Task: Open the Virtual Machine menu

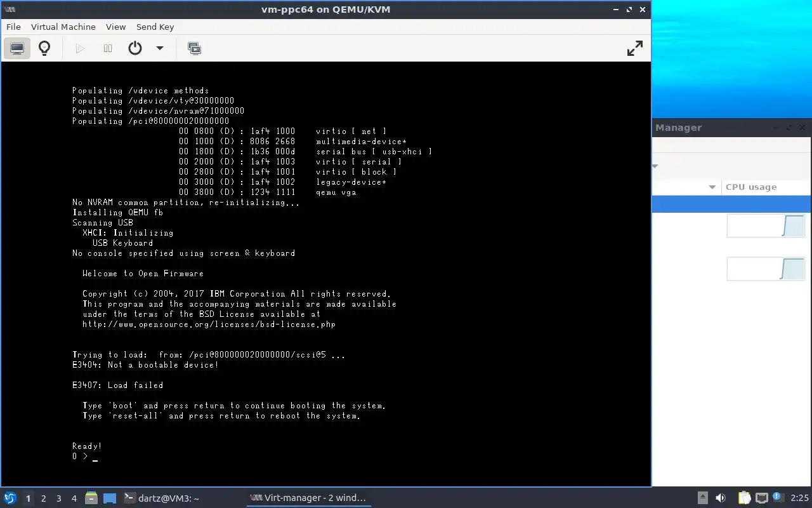Action: tap(63, 27)
